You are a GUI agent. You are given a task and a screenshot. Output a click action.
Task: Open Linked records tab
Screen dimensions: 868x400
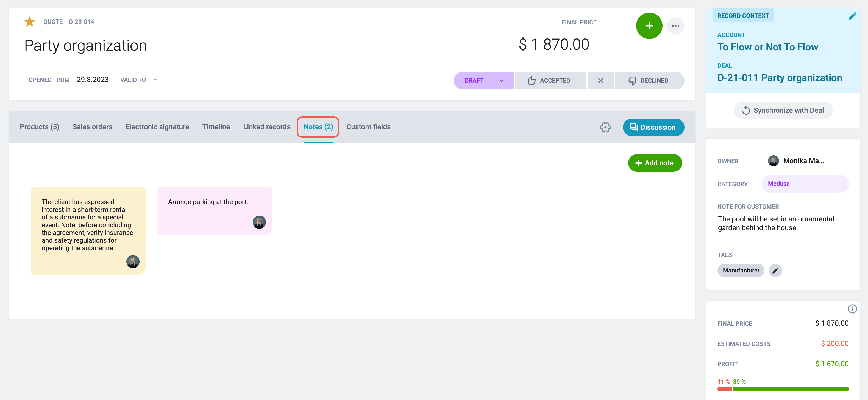(x=266, y=127)
